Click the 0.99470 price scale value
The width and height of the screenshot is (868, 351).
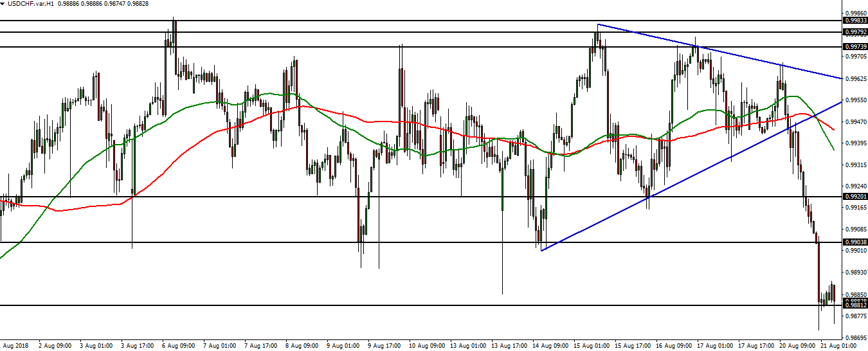[857, 122]
